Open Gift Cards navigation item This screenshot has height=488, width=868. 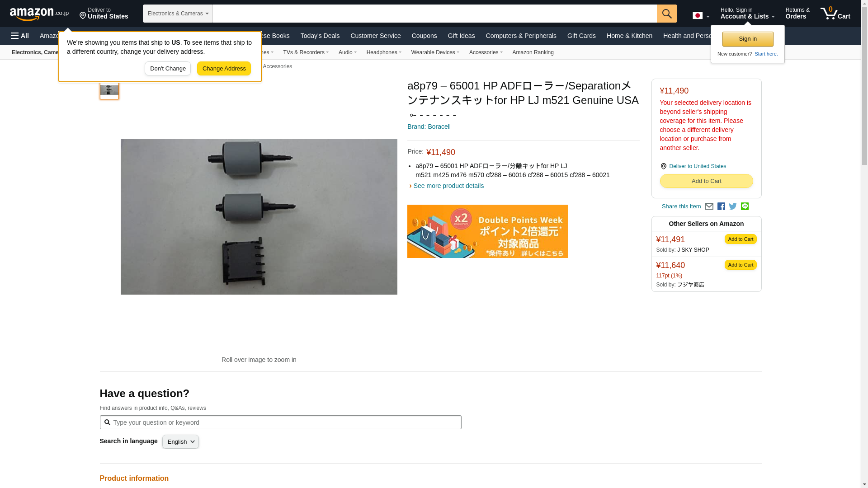[x=581, y=36]
